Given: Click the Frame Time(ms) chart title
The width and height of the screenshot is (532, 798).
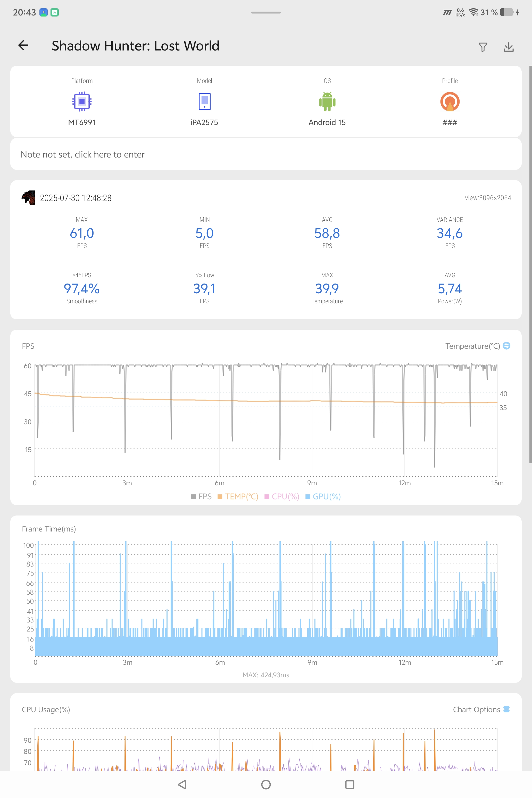Looking at the screenshot, I should click(49, 529).
